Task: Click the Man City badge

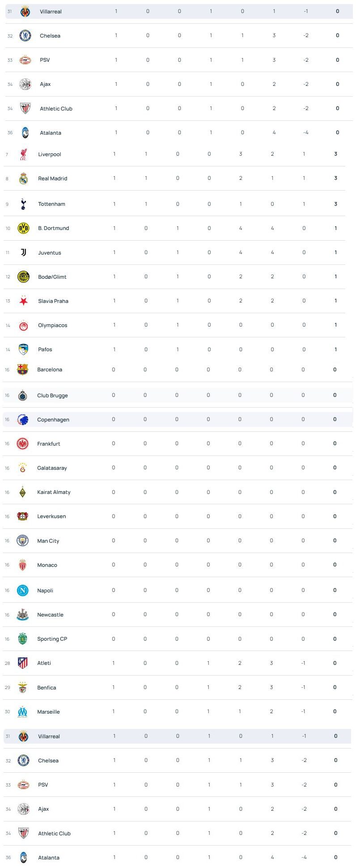Action: tap(22, 540)
